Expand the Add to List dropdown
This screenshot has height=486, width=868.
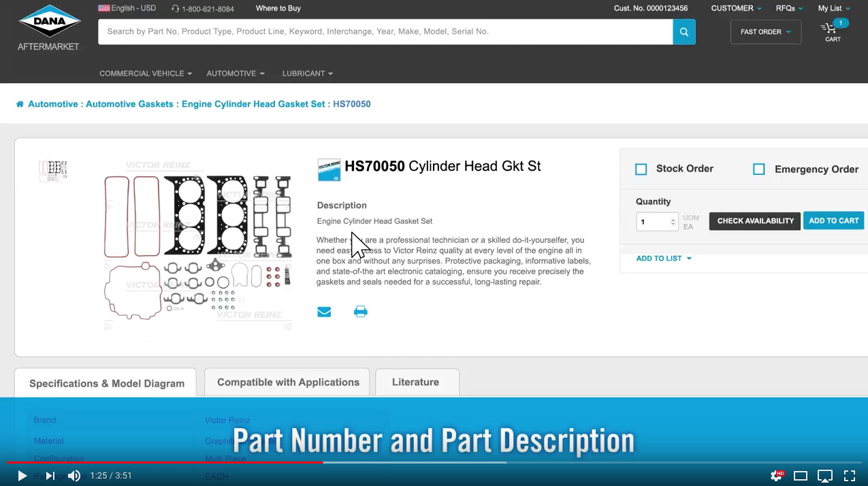click(x=663, y=259)
